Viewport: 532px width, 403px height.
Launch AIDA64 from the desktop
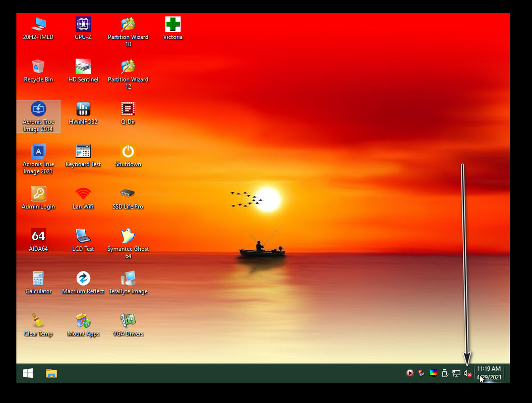coord(38,240)
